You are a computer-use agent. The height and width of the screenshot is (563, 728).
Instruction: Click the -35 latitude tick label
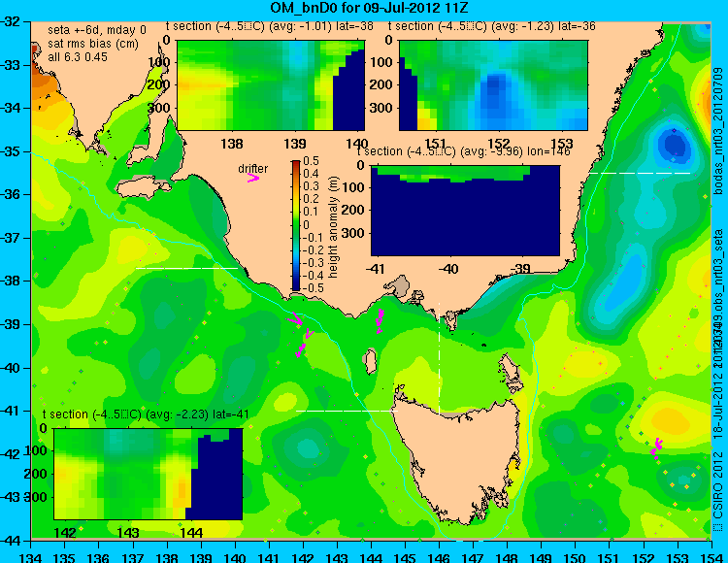coord(11,151)
